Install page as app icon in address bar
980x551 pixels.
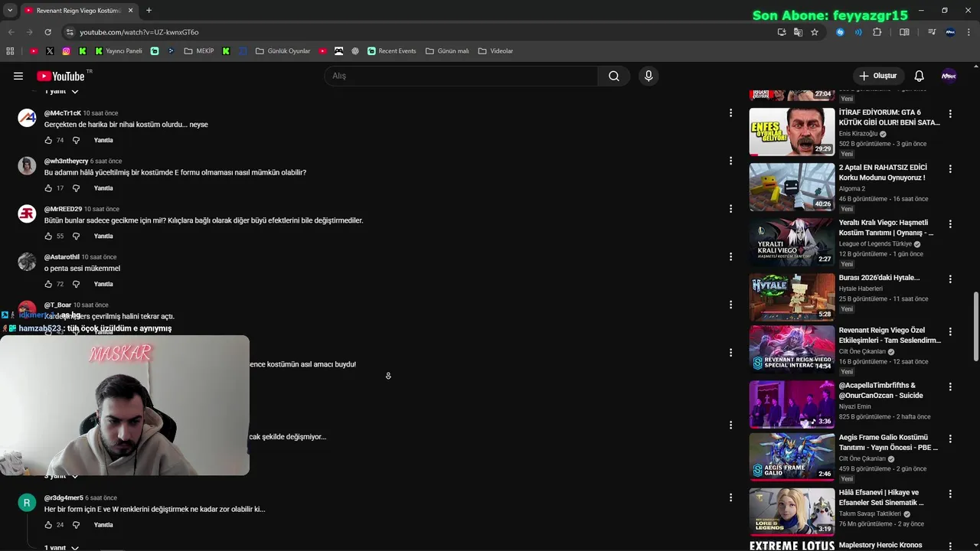[x=781, y=32]
